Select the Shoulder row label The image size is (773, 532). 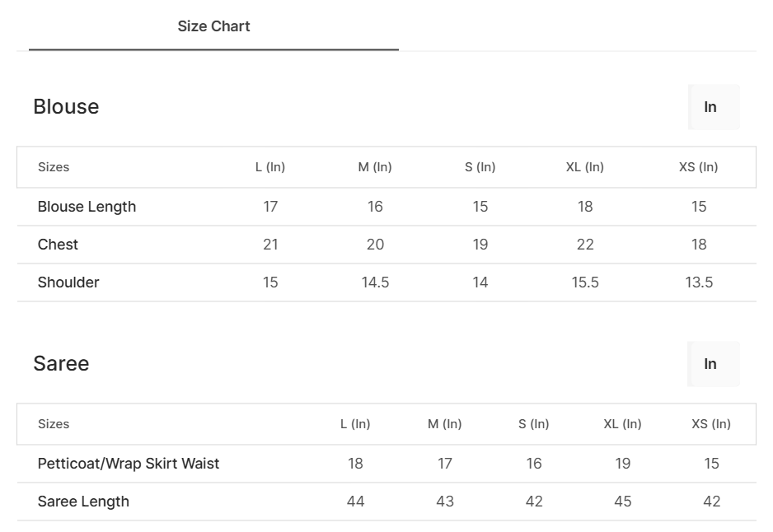68,282
